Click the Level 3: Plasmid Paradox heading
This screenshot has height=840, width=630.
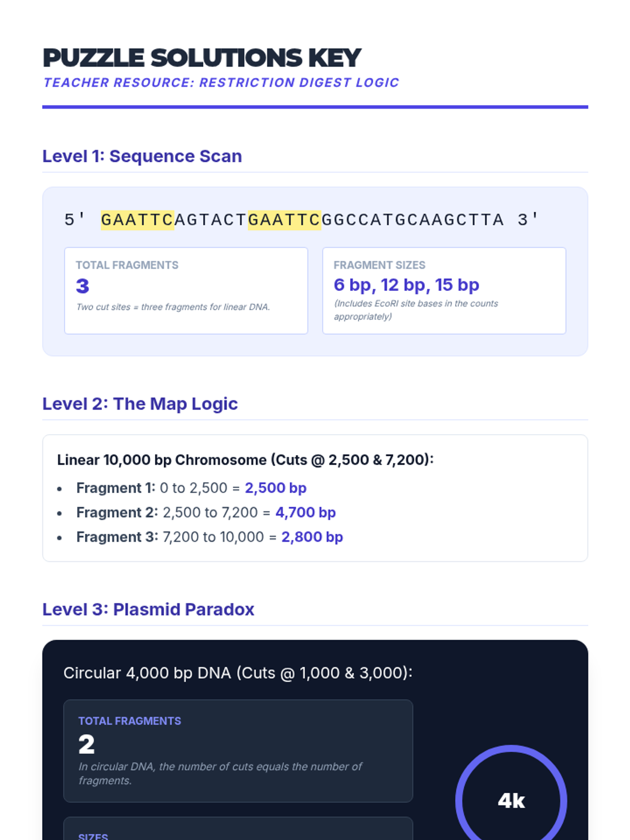point(148,609)
